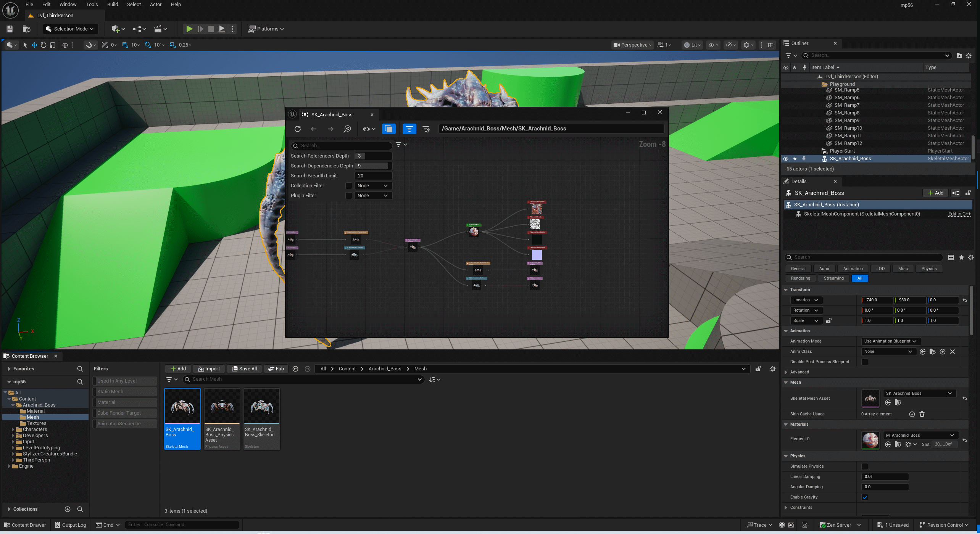Uncheck the Enable Gravity checkbox
980x534 pixels.
[865, 497]
